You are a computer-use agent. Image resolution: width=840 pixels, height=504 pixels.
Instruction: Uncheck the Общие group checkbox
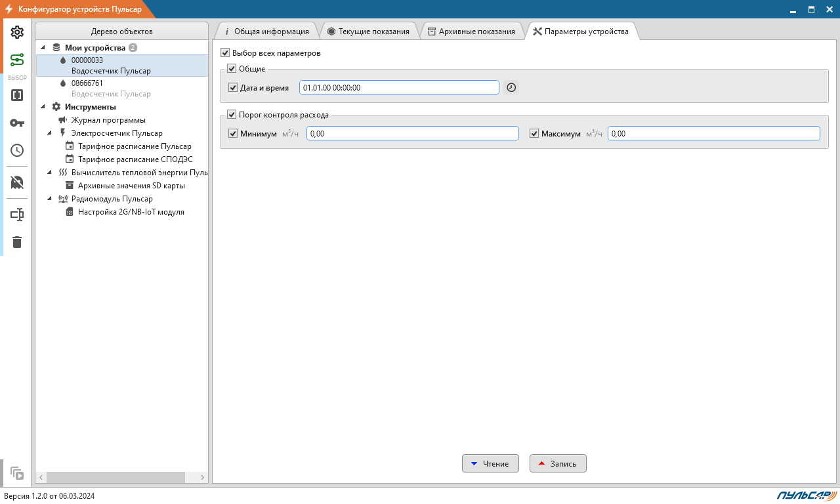pyautogui.click(x=232, y=69)
